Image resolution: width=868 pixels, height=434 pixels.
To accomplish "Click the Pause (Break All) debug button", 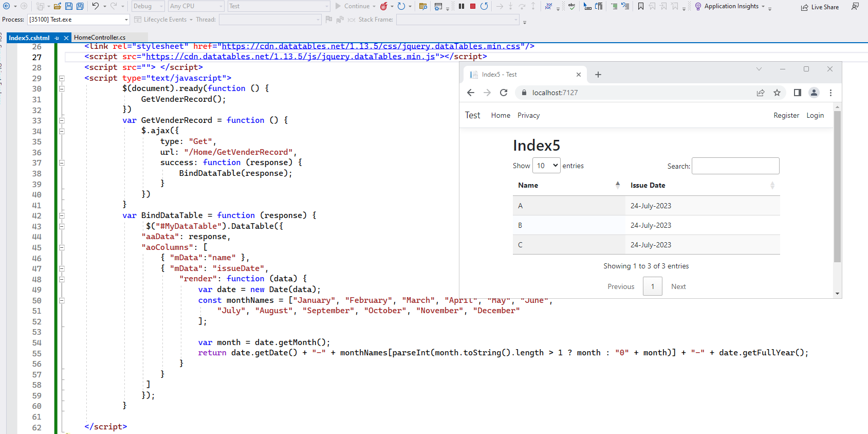I will tap(461, 6).
